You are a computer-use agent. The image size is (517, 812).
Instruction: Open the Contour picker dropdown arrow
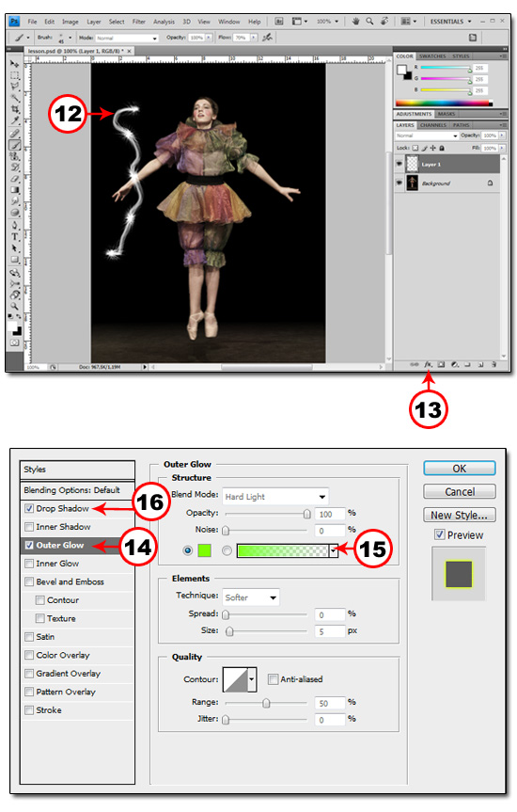pos(252,679)
